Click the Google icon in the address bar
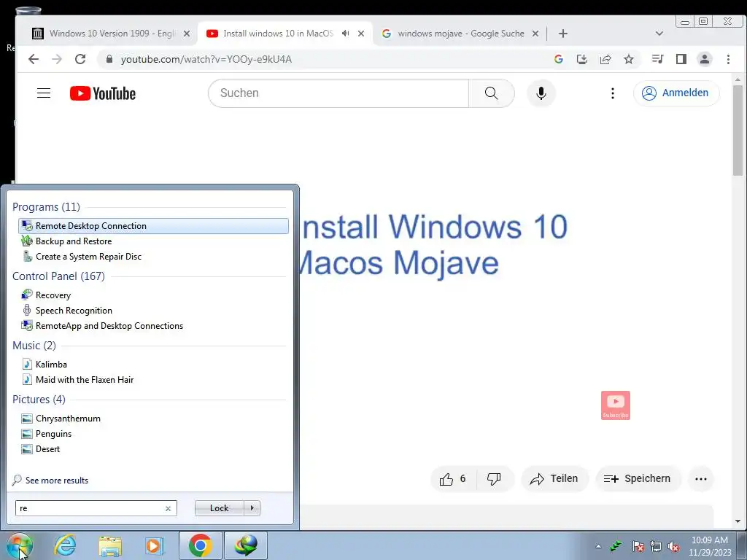 click(x=559, y=59)
